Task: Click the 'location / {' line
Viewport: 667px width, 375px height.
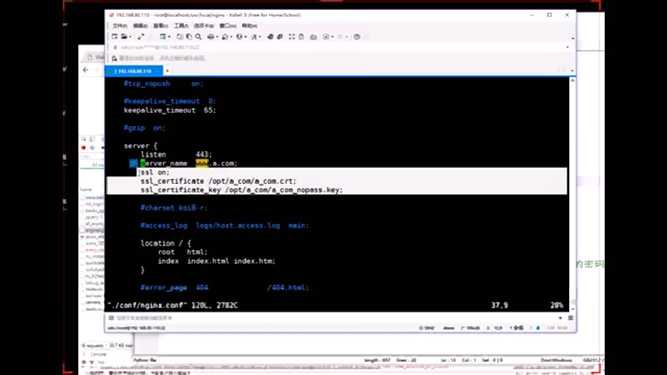Action: click(x=165, y=243)
